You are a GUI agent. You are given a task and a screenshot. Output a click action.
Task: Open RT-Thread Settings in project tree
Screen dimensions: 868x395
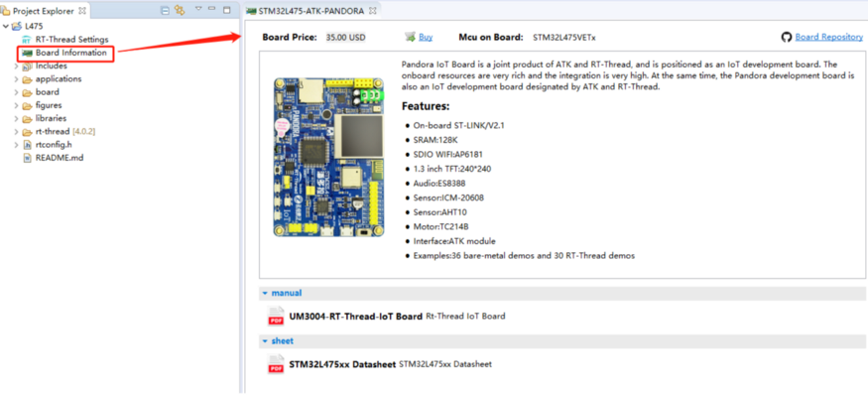point(72,40)
